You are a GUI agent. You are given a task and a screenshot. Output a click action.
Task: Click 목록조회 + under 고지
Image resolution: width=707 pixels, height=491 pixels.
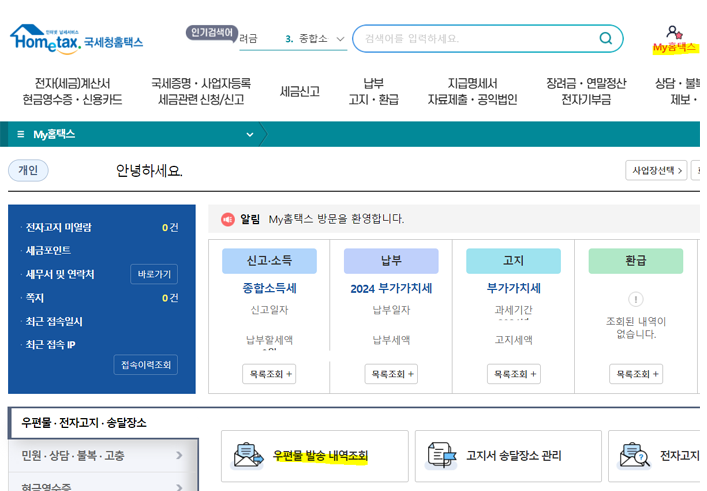tap(514, 374)
